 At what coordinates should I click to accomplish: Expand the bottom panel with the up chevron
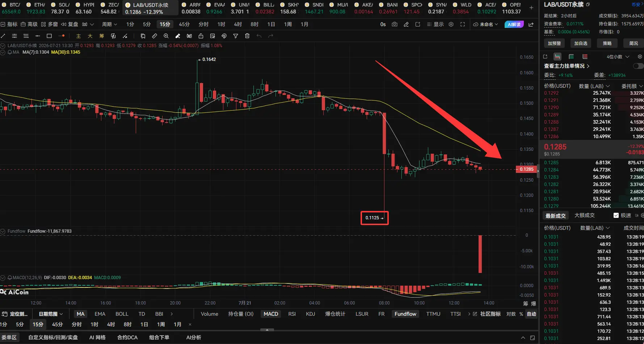pyautogui.click(x=523, y=337)
